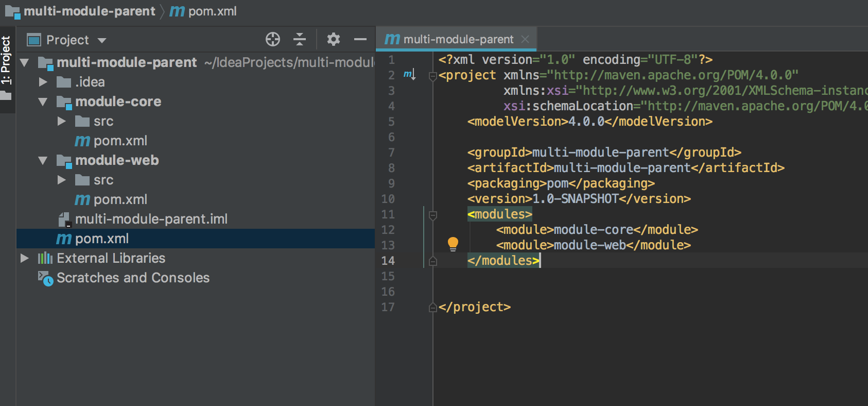Click the version 1.0-SNAPSHOT line
The width and height of the screenshot is (868, 406).
pyautogui.click(x=579, y=198)
